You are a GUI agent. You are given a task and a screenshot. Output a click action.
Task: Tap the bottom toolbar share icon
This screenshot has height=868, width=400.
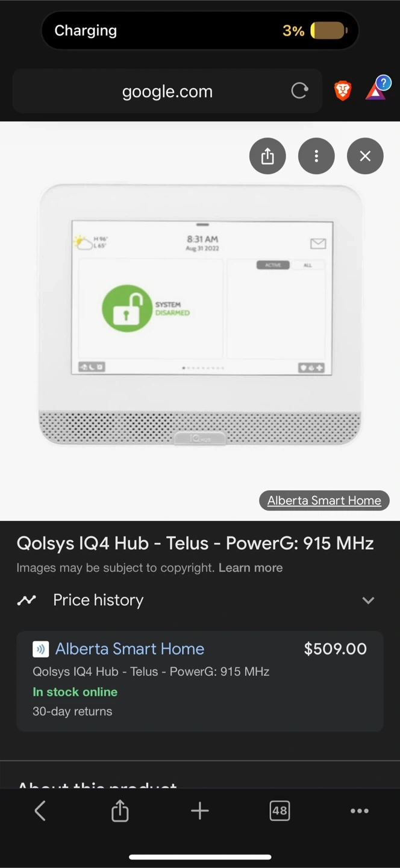click(120, 811)
